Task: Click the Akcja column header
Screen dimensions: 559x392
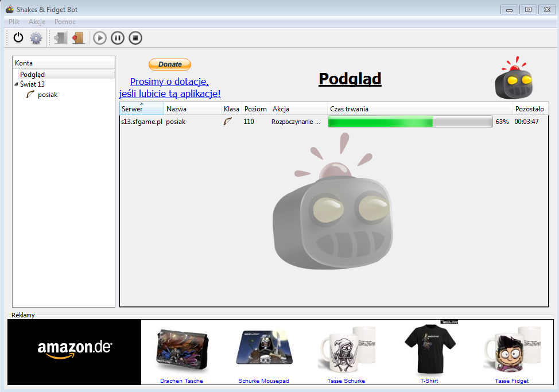Action: (x=299, y=108)
